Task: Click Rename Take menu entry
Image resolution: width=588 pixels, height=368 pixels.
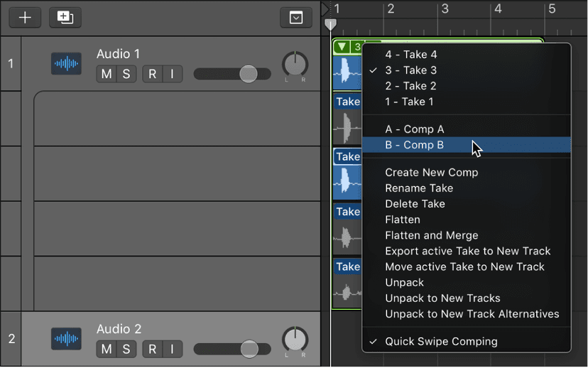Action: point(467,188)
